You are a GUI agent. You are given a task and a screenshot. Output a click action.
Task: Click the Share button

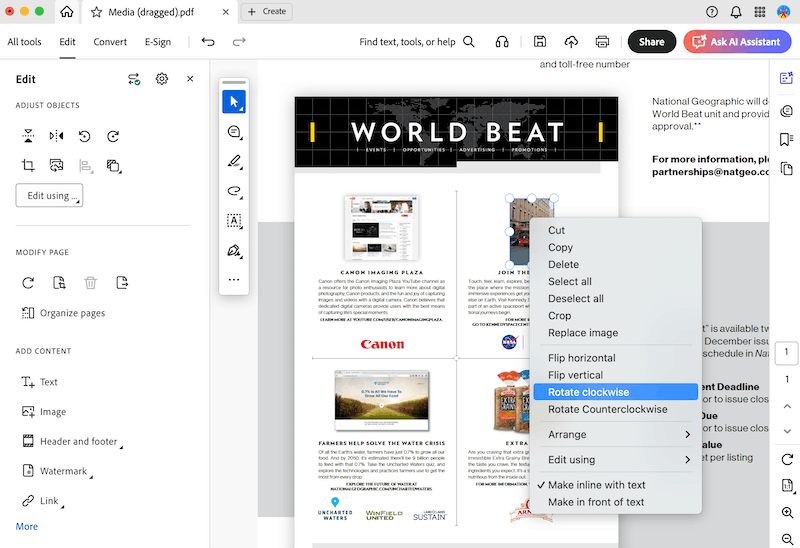(652, 42)
